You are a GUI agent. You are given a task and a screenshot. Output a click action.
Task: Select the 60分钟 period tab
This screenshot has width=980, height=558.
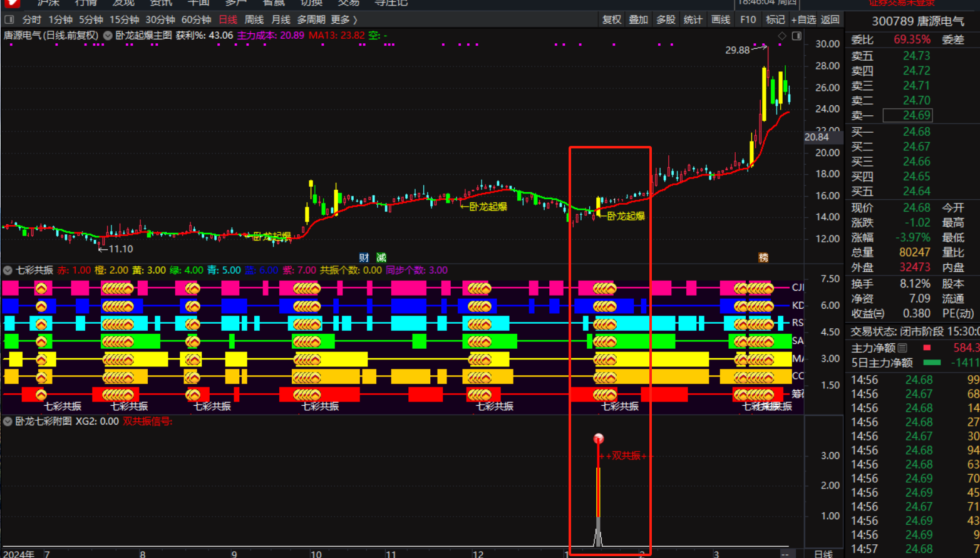(196, 20)
